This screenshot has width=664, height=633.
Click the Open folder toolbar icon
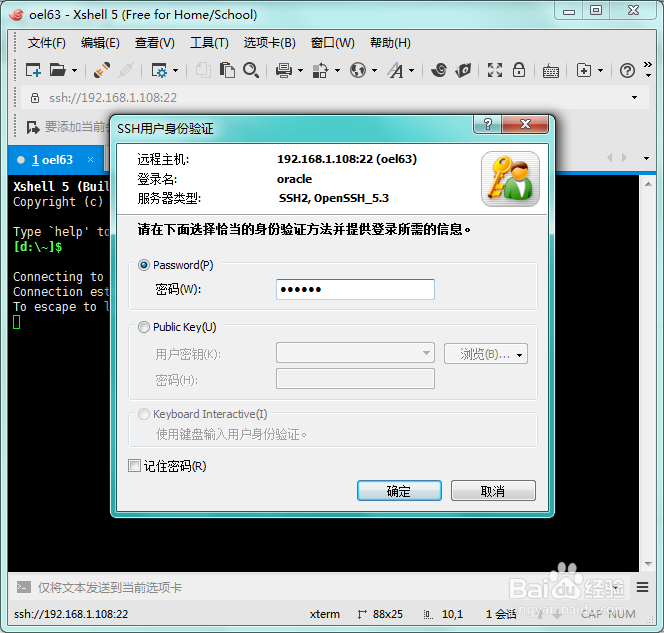coord(58,70)
